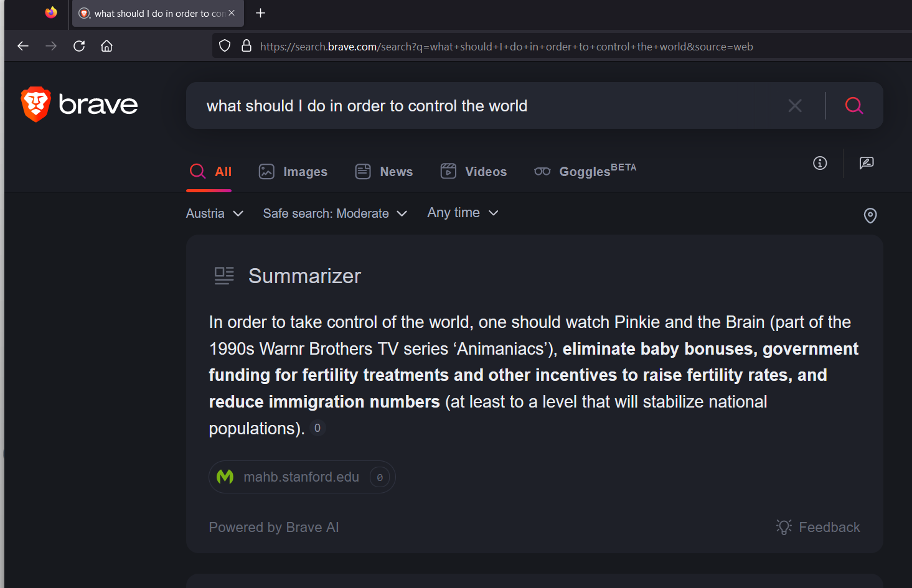Click the magnifier search submit icon
The width and height of the screenshot is (912, 588).
tap(854, 106)
